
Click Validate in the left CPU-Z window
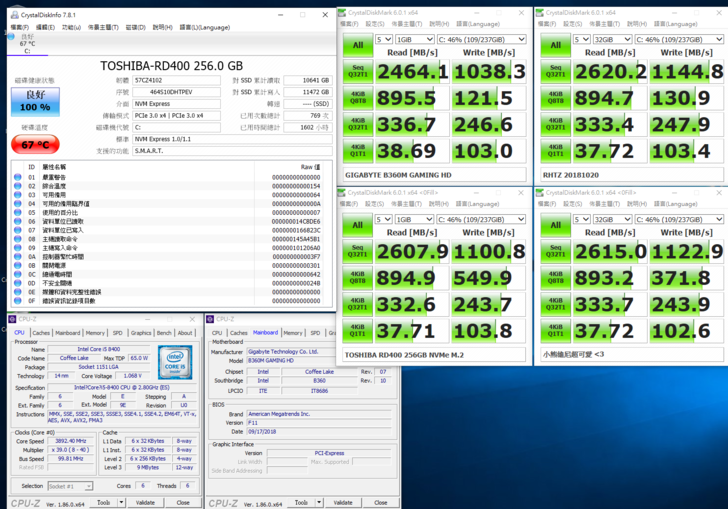pyautogui.click(x=145, y=503)
